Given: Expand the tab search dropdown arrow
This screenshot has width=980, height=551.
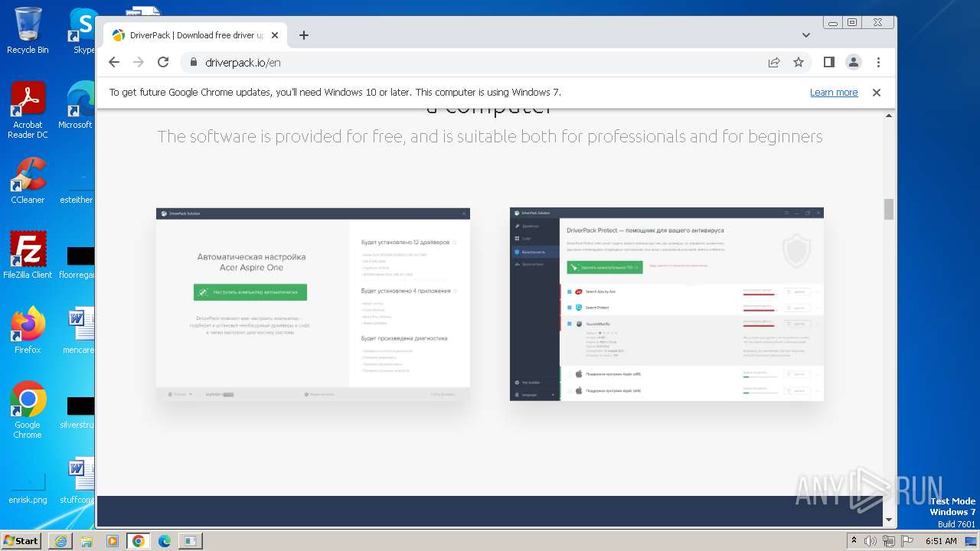Looking at the screenshot, I should [806, 35].
